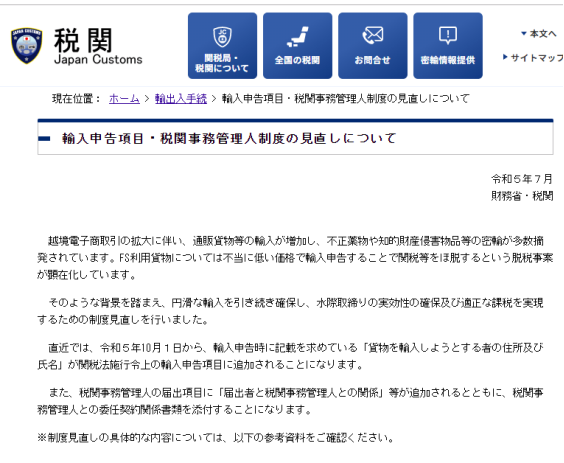Image resolution: width=564 pixels, height=463 pixels.
Task: Open the 関税局・税関について navigation button
Action: (222, 46)
